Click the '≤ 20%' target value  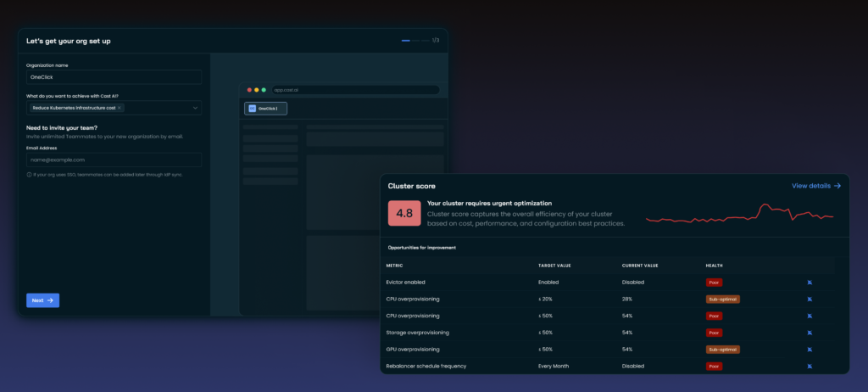click(547, 299)
